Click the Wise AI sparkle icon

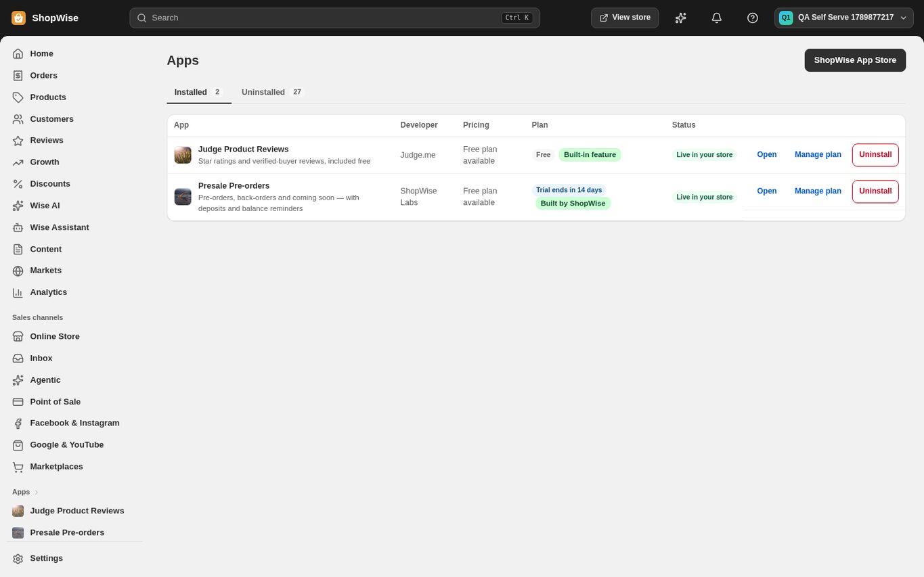(18, 206)
